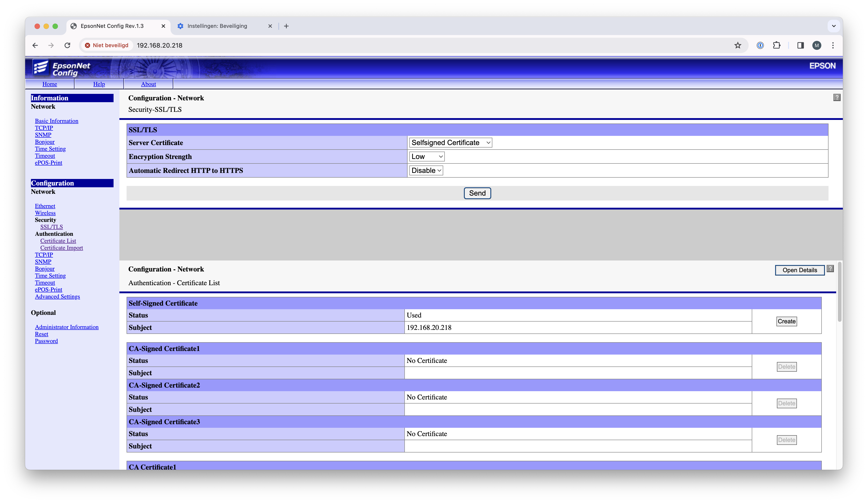This screenshot has height=503, width=868.
Task: Open the Server Certificate dropdown
Action: click(451, 143)
